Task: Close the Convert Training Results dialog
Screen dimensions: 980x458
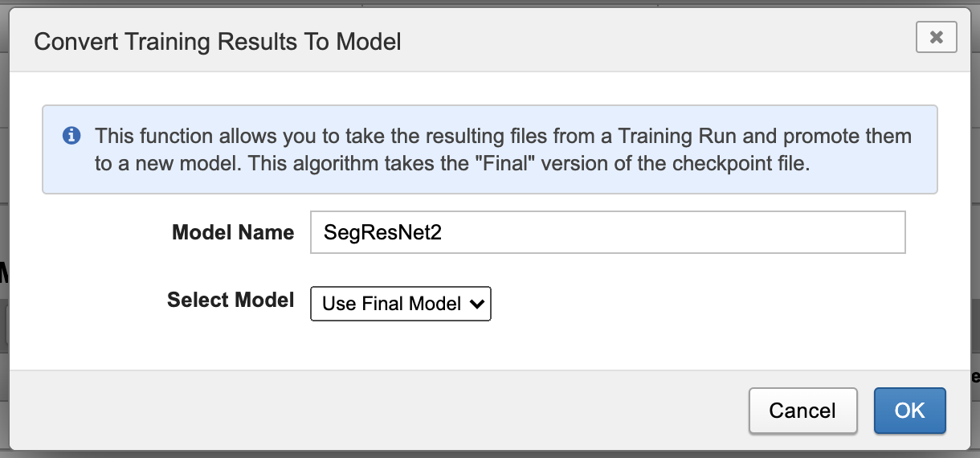Action: pyautogui.click(x=936, y=37)
